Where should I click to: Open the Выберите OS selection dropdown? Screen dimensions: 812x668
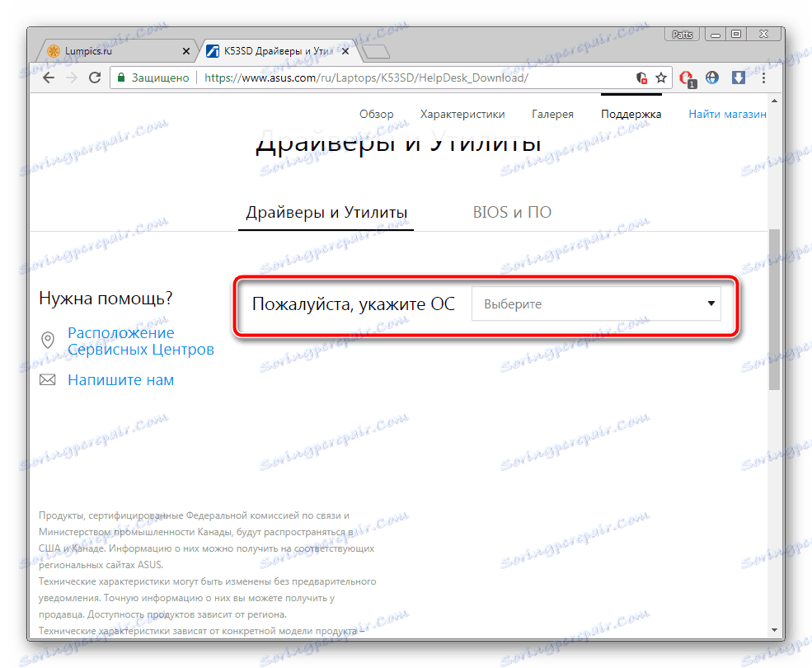pyautogui.click(x=594, y=303)
